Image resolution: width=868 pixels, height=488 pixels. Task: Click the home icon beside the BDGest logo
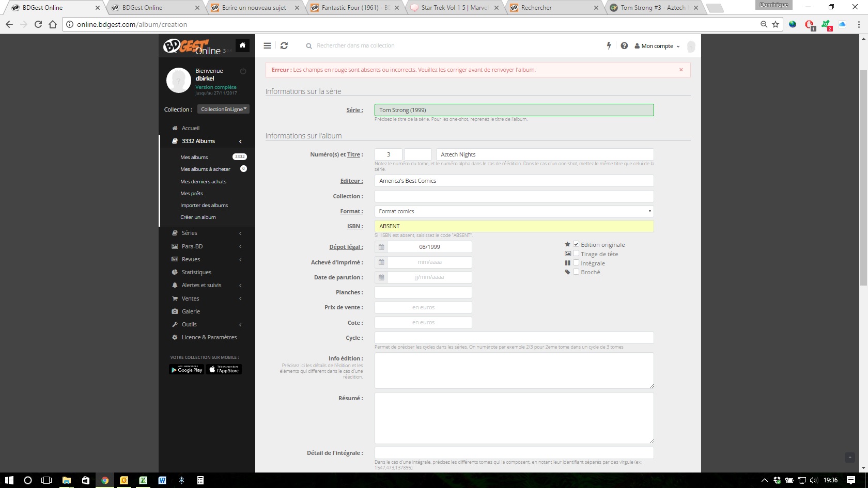pyautogui.click(x=242, y=45)
